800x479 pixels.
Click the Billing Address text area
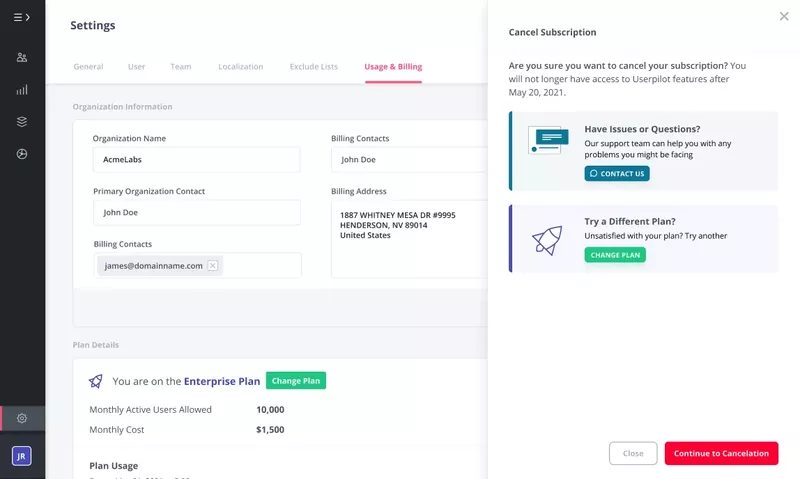click(x=409, y=239)
